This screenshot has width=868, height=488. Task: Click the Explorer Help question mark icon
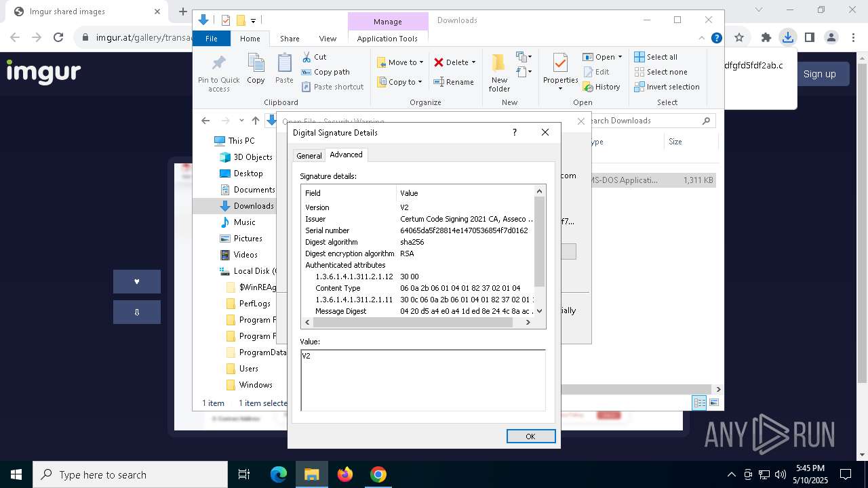coord(716,39)
